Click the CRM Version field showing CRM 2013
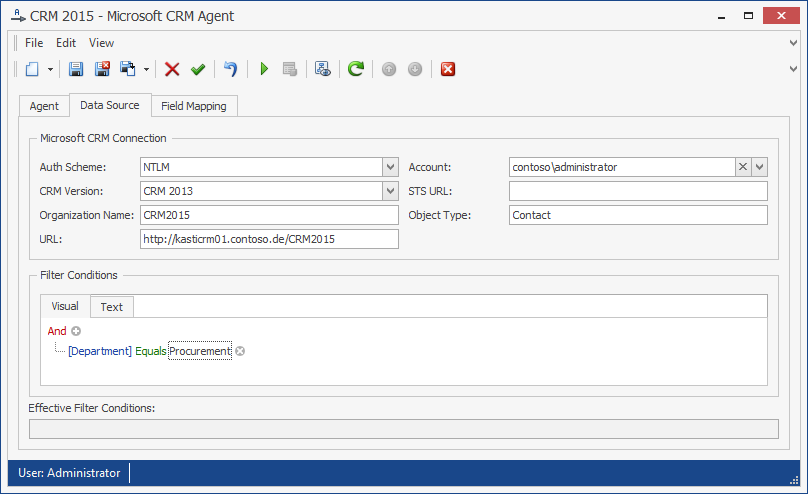808x494 pixels. pyautogui.click(x=261, y=191)
